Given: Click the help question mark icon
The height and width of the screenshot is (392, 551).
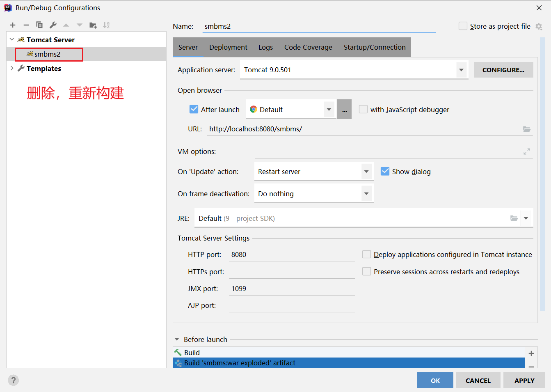Looking at the screenshot, I should (13, 380).
